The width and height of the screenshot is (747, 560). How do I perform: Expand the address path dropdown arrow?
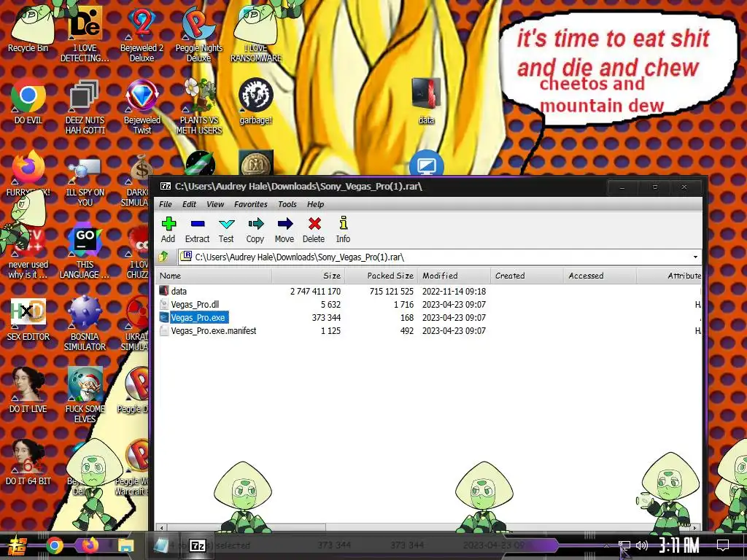tap(695, 257)
